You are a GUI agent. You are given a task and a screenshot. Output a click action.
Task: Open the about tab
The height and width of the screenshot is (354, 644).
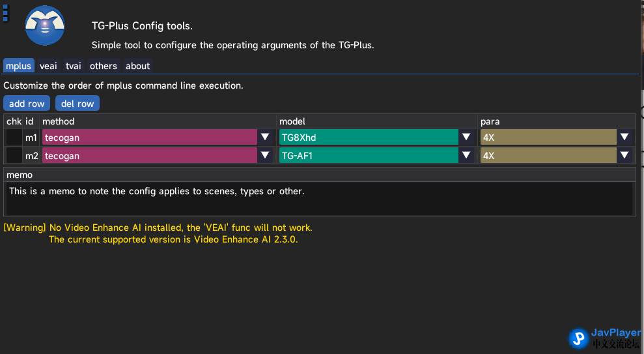[x=138, y=66]
